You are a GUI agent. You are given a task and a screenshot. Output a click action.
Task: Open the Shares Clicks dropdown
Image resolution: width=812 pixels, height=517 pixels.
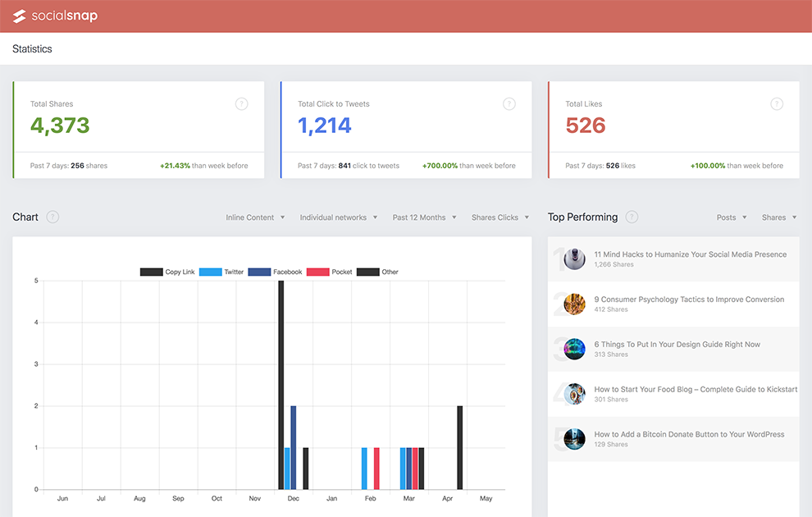[x=500, y=217]
